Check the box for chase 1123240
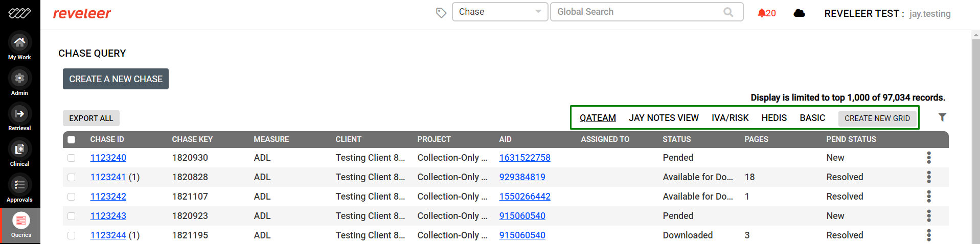 (72, 158)
